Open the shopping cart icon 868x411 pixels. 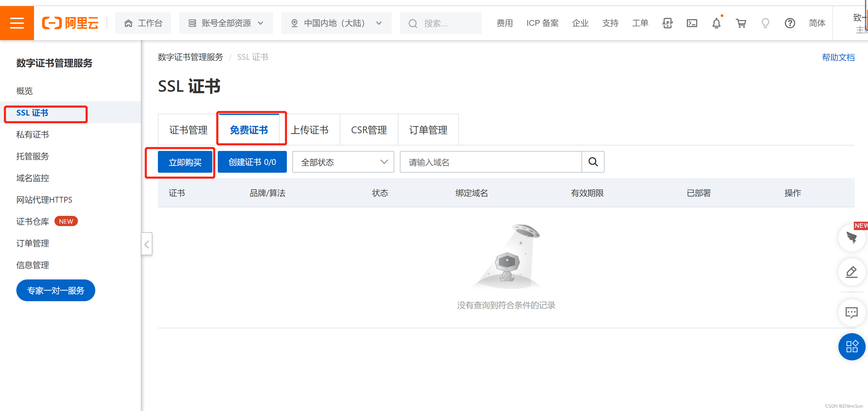741,23
